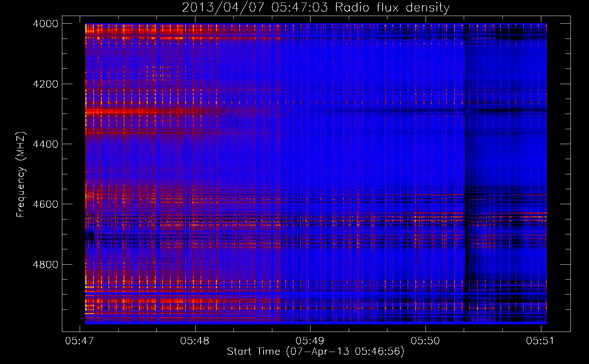Viewport: 589px width, 364px height.
Task: Click the 05:47 time tick label
Action: [x=79, y=341]
